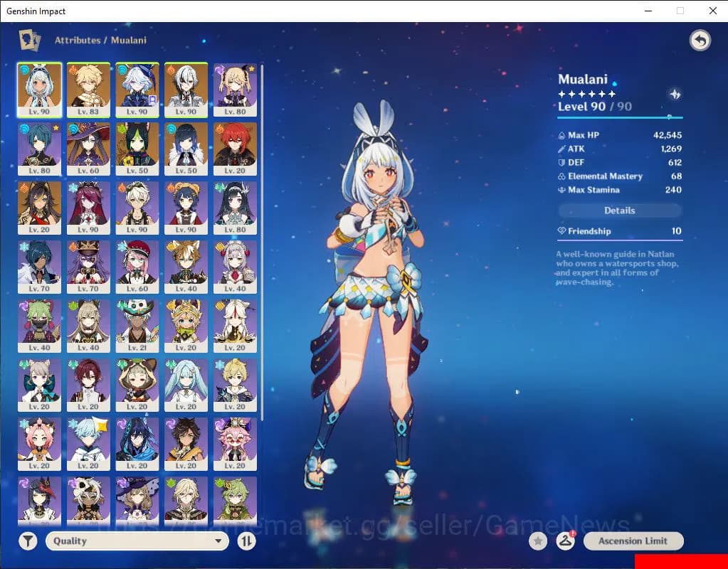The image size is (728, 569).
Task: Select Noelle's Lv. 40 portrait
Action: pos(235,267)
